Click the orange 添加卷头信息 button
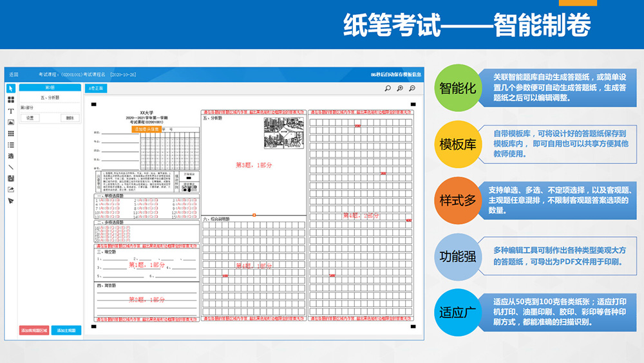Image resolution: width=644 pixels, height=363 pixels. tap(146, 129)
